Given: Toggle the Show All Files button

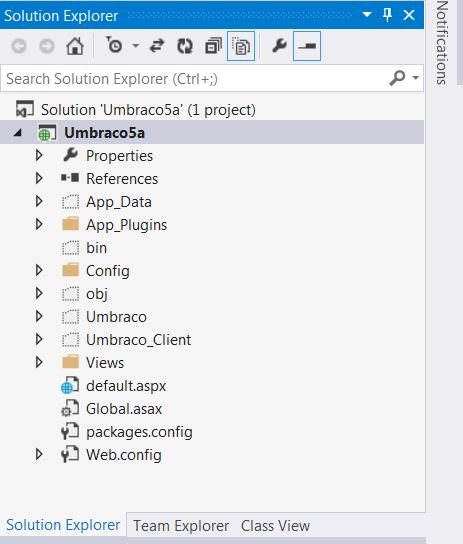Looking at the screenshot, I should (241, 46).
